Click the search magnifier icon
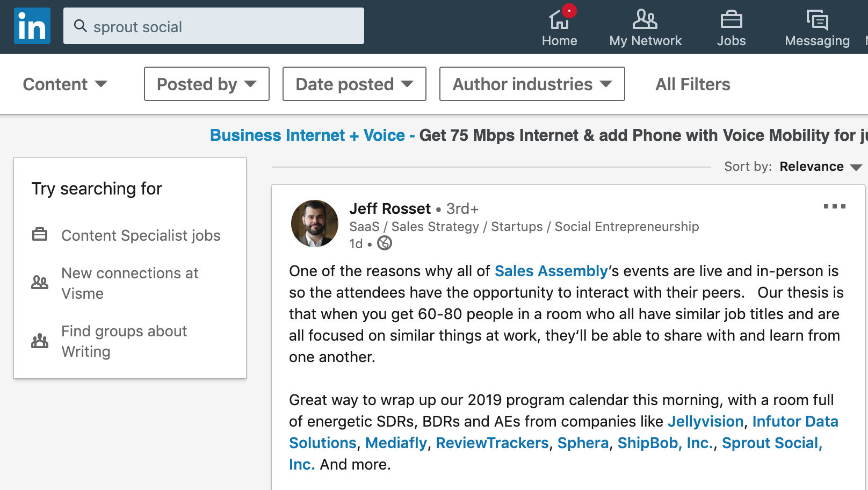Image resolution: width=868 pixels, height=490 pixels. [x=81, y=26]
